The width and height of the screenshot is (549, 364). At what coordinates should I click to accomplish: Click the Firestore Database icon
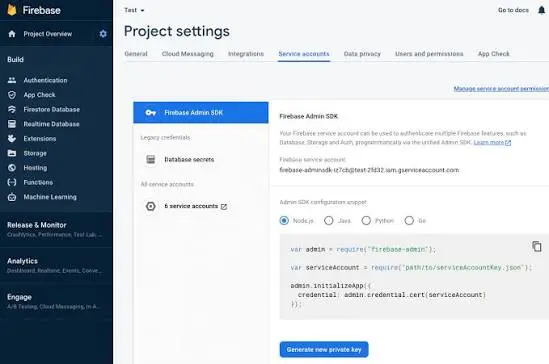(x=12, y=110)
